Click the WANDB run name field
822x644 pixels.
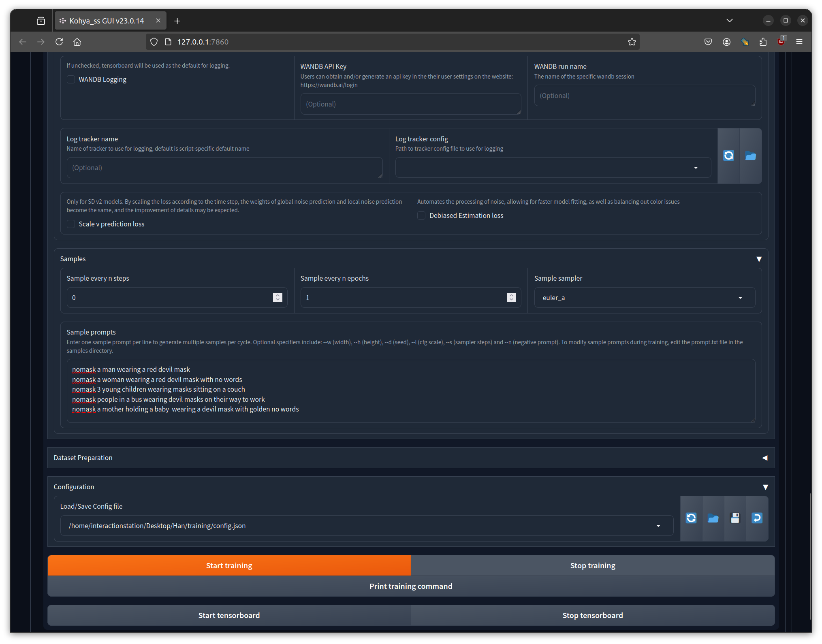point(645,96)
